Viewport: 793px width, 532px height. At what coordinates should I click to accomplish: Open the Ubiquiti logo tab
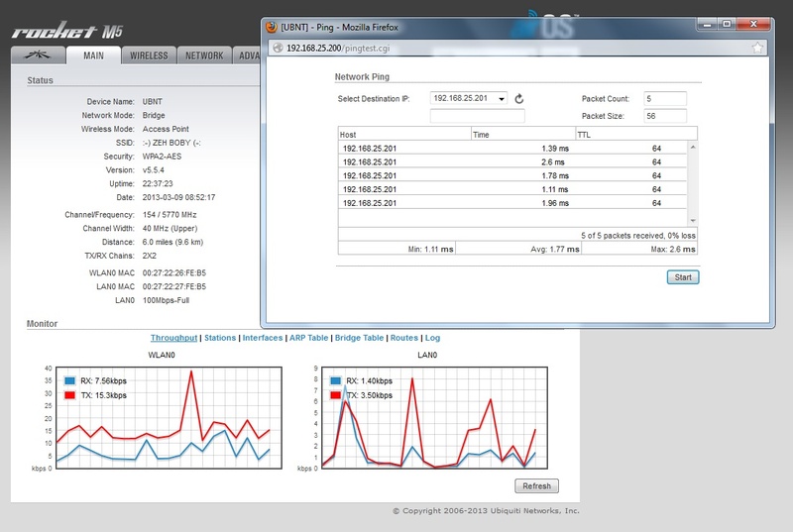click(38, 55)
